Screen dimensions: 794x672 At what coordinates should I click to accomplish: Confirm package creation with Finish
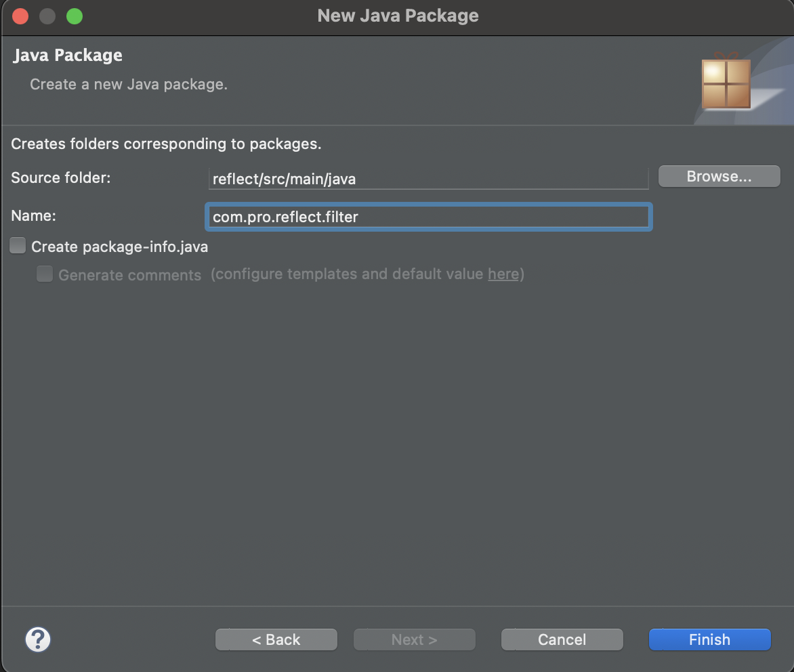[x=710, y=639]
